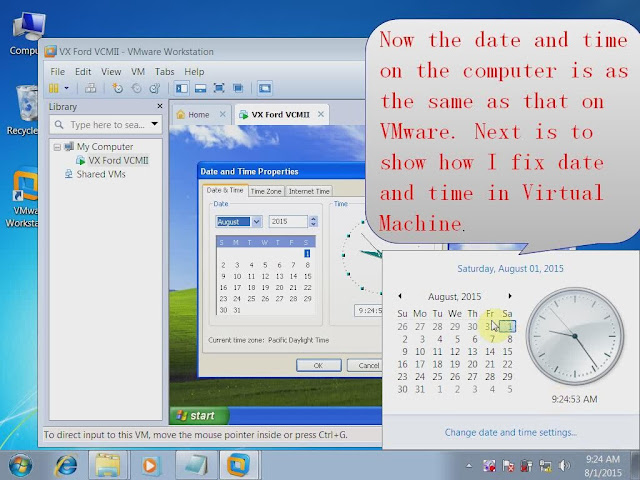Viewport: 640px width, 480px height.
Task: Open Windows Explorer folder on taskbar
Action: [x=108, y=465]
